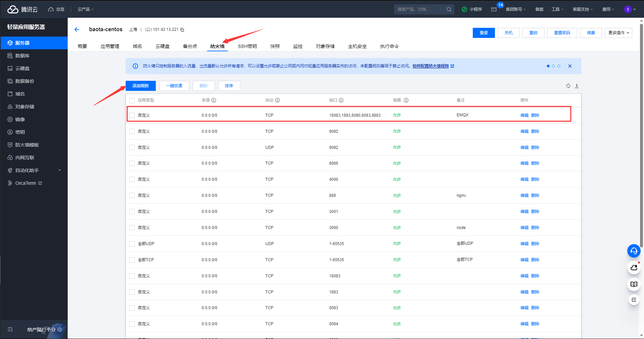Expand the 客服支持 dropdown
Image resolution: width=644 pixels, height=339 pixels.
click(583, 9)
